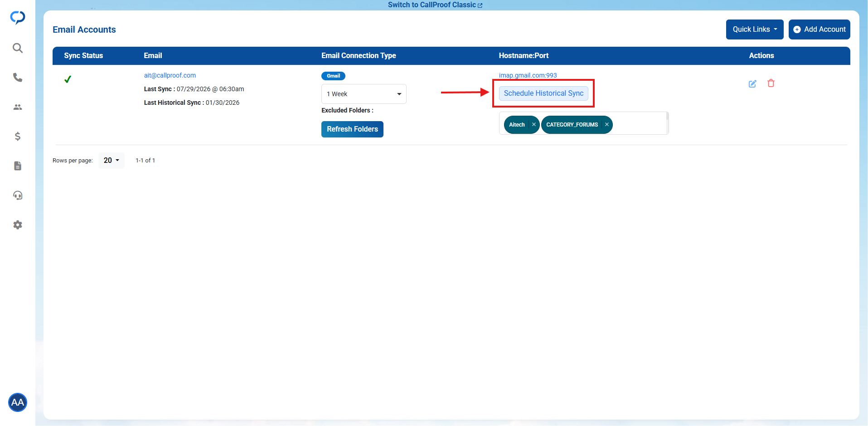Viewport: 868px width, 426px height.
Task: Open the 1 Week sync period dropdown
Action: click(x=364, y=94)
